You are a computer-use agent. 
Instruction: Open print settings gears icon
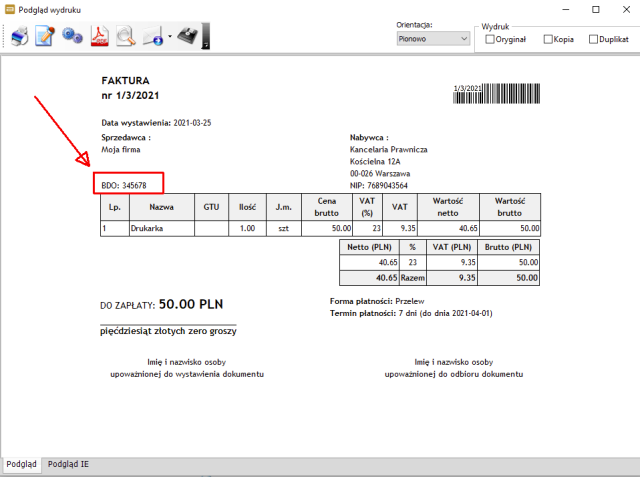[x=72, y=36]
